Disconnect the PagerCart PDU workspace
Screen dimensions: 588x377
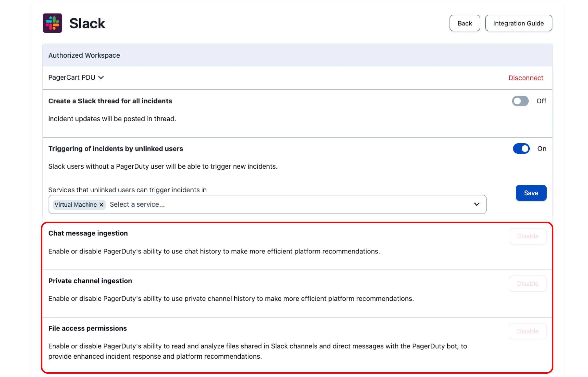point(525,78)
